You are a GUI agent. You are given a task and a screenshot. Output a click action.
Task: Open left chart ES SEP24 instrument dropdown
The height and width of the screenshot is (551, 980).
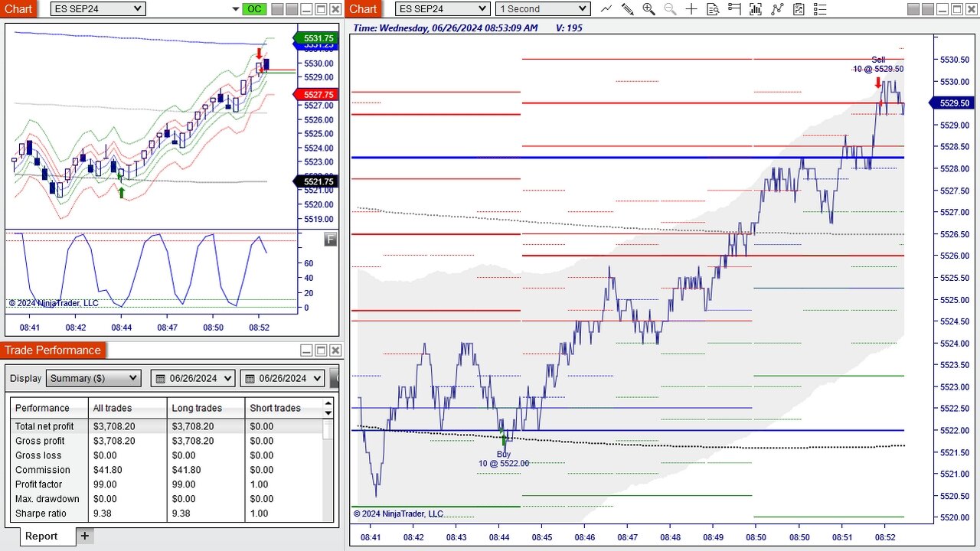coord(97,8)
